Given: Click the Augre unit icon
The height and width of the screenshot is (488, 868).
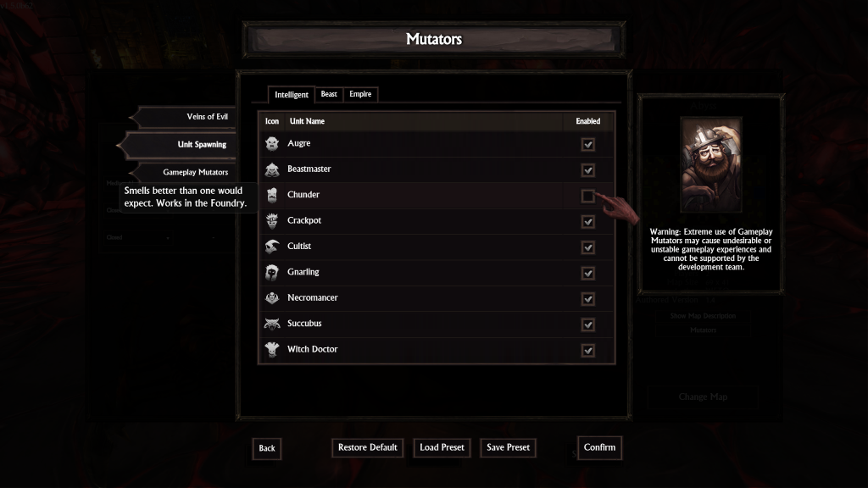Looking at the screenshot, I should coord(272,144).
